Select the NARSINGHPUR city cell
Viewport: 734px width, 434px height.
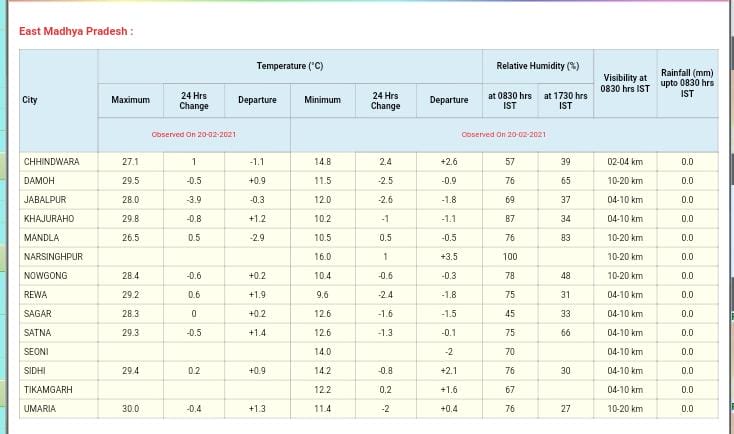[53, 256]
